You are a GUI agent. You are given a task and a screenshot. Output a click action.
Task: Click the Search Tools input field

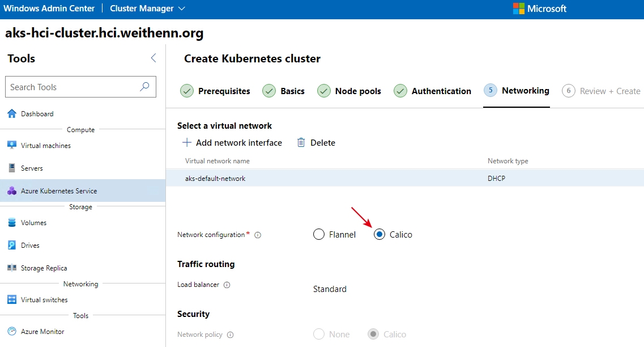tap(72, 87)
